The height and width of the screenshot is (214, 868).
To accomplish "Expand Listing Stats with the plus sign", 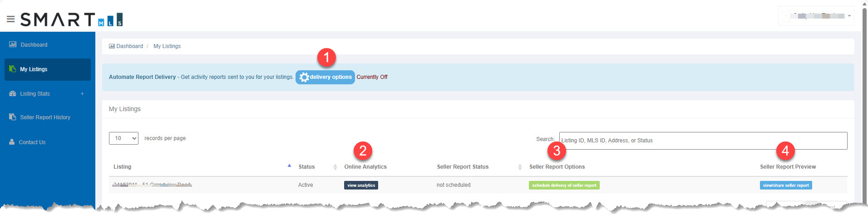I will click(x=82, y=94).
